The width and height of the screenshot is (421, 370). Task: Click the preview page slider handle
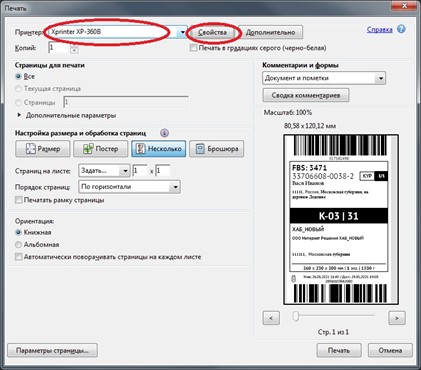click(x=296, y=316)
